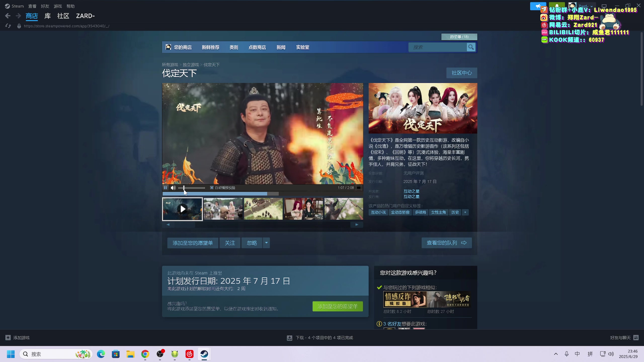This screenshot has width=644, height=362.
Task: Open the 类别 categories menu
Action: pyautogui.click(x=234, y=47)
